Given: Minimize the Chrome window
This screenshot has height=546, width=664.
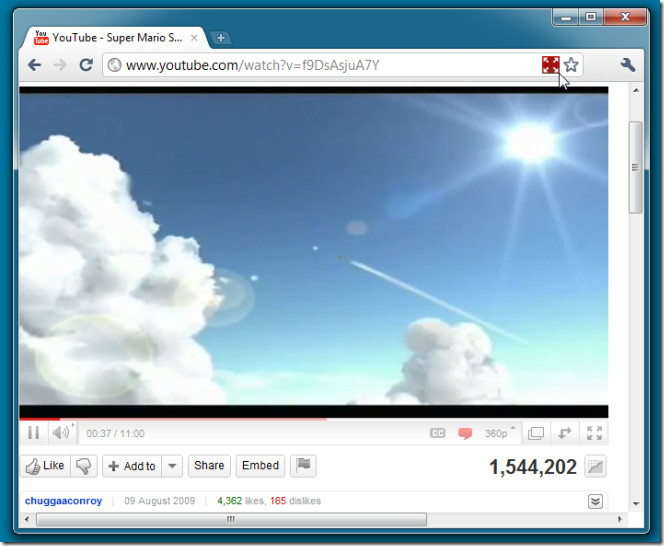Looking at the screenshot, I should tap(566, 17).
